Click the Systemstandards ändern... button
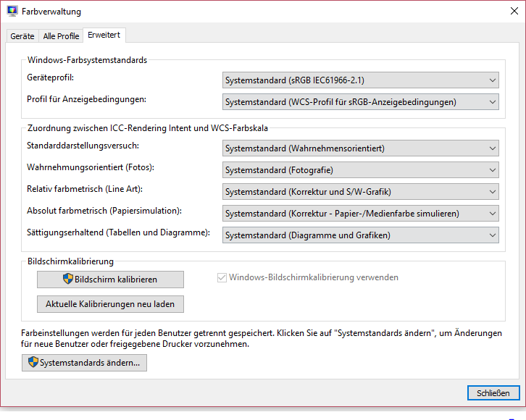 [84, 363]
